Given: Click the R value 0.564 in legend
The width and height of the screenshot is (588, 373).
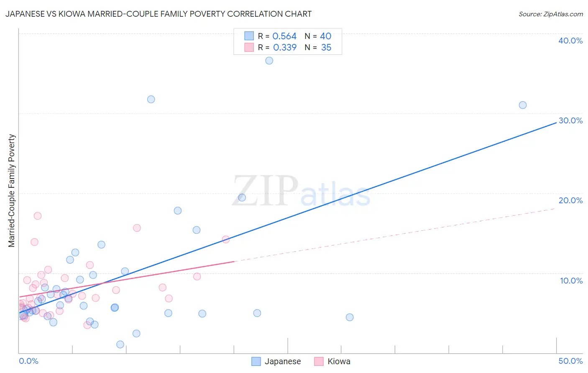Looking at the screenshot, I should [284, 36].
